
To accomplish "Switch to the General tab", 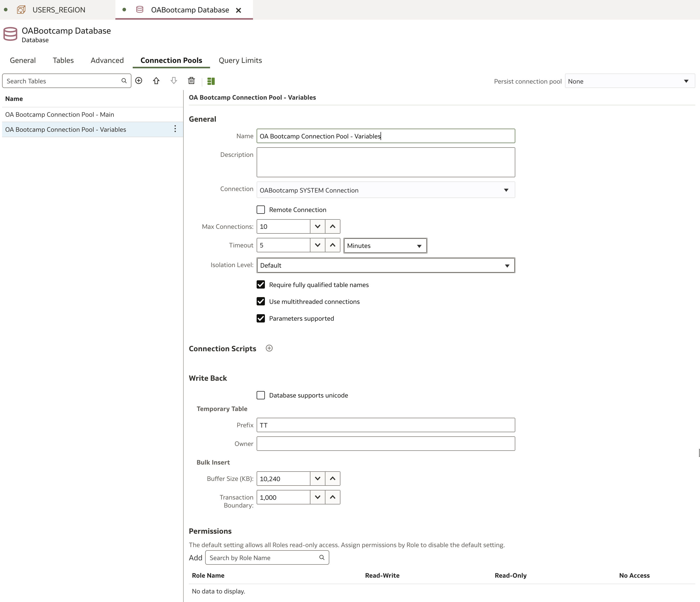I will [x=23, y=61].
